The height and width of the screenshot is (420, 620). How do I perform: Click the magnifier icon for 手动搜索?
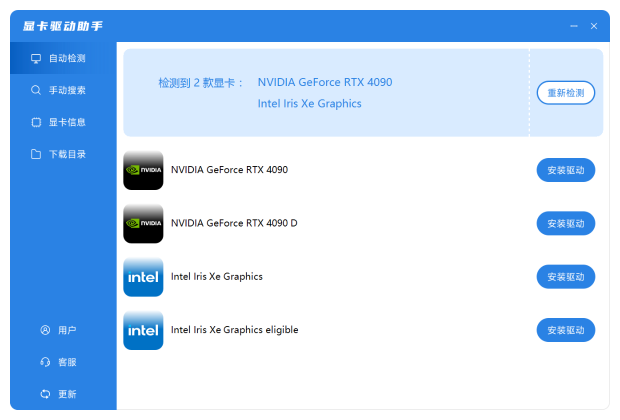36,90
